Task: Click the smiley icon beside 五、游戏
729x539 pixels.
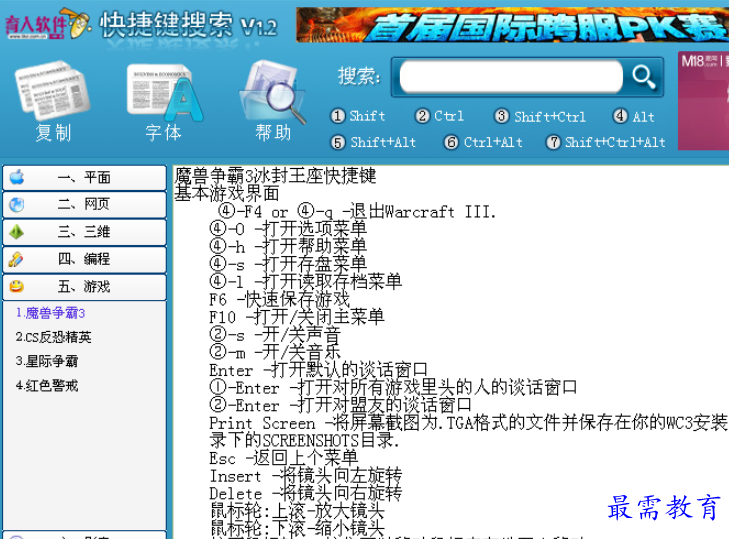Action: pyautogui.click(x=17, y=286)
